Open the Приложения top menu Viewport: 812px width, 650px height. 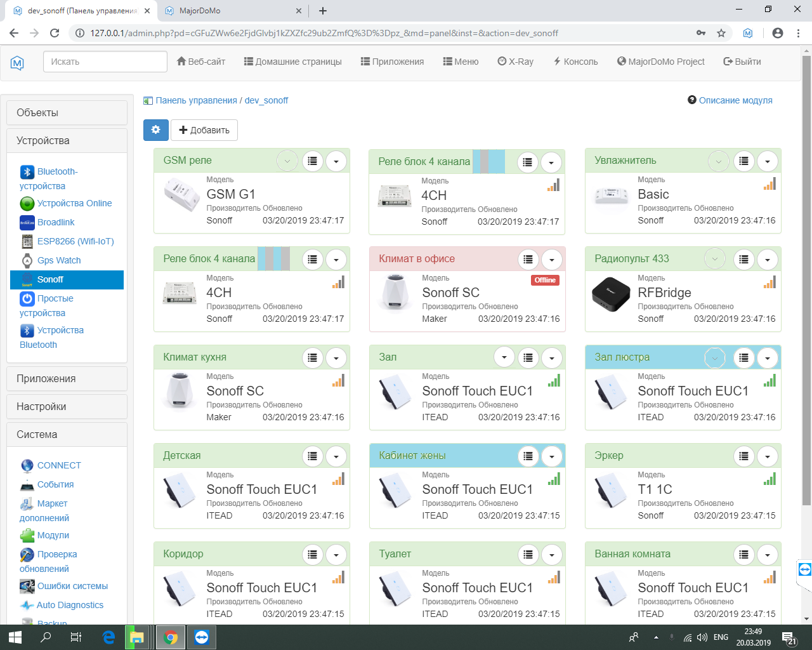(x=392, y=62)
